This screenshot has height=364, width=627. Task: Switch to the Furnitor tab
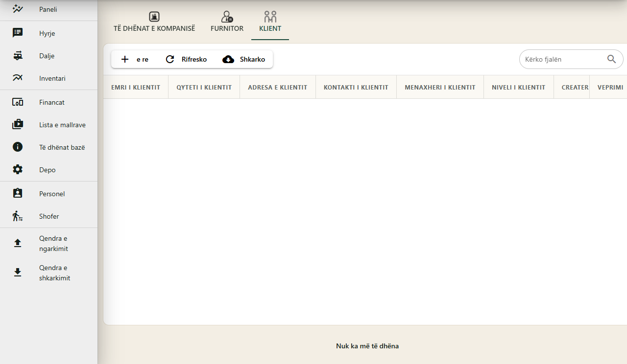pyautogui.click(x=227, y=23)
